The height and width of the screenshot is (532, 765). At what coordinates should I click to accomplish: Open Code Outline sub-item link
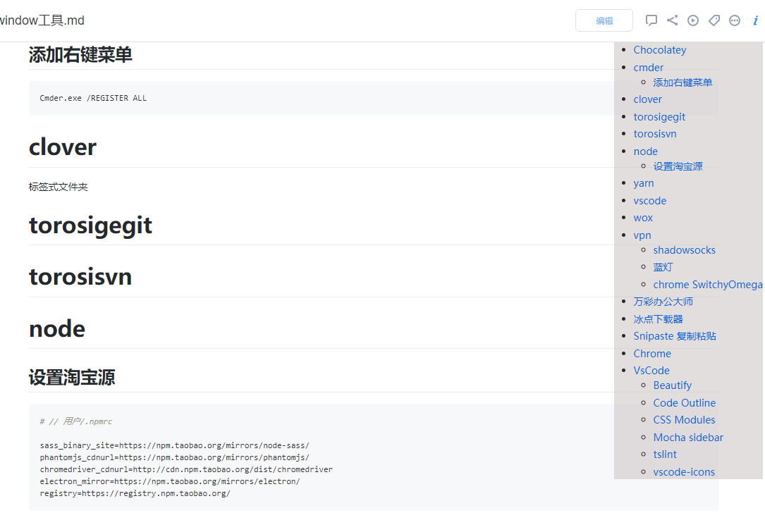pos(685,403)
